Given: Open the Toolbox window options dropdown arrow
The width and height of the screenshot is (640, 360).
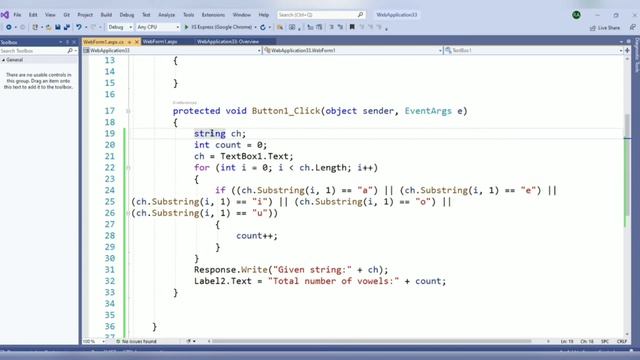Looking at the screenshot, I should (60, 42).
